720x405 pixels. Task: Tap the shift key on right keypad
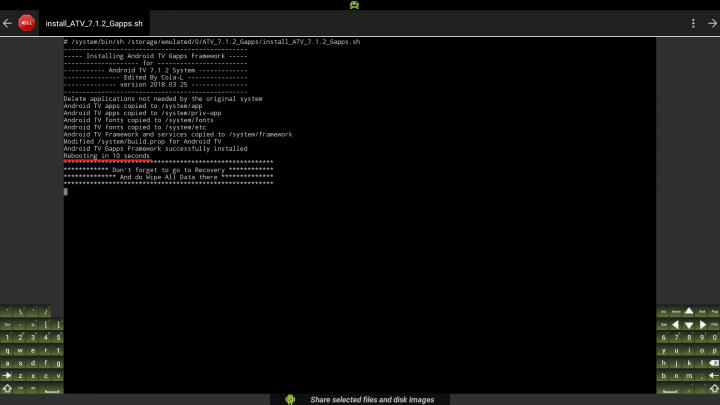(x=714, y=388)
